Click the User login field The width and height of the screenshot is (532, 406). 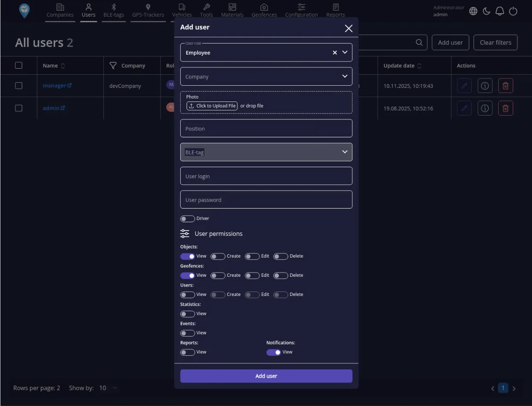coord(266,176)
